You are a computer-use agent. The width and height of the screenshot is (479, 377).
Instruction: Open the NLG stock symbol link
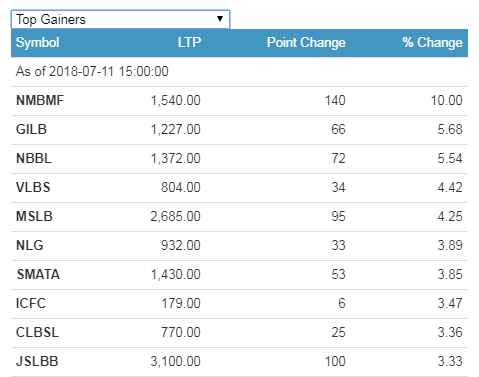click(30, 245)
